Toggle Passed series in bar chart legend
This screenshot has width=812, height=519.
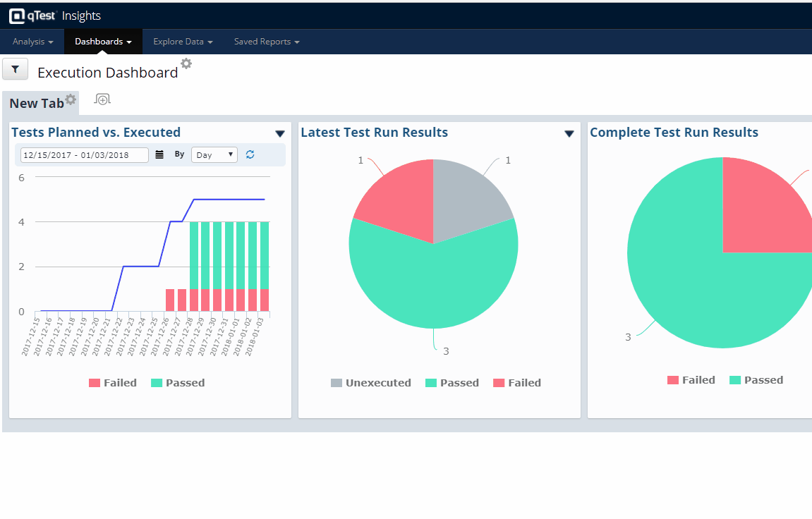(177, 383)
